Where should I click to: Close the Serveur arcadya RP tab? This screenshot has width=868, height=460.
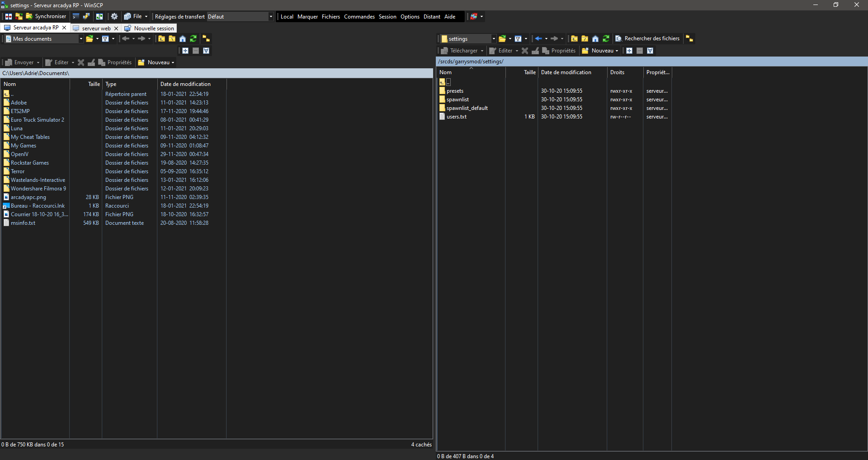pyautogui.click(x=64, y=28)
